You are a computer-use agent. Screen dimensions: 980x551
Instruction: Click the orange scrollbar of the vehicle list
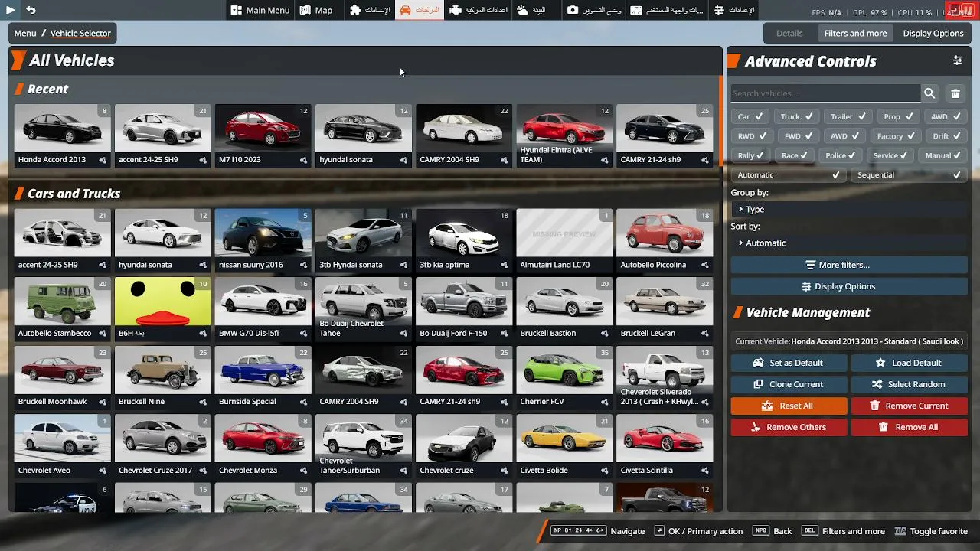(x=719, y=122)
